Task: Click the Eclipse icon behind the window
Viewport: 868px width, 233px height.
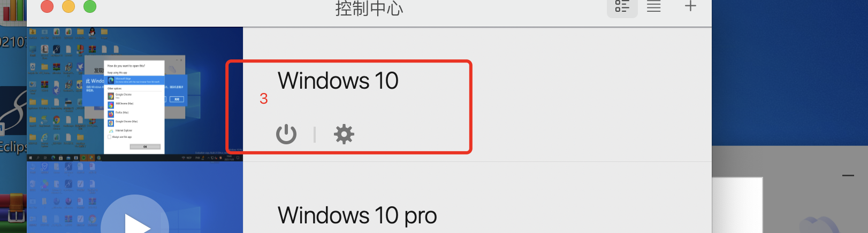Action: coord(13,122)
